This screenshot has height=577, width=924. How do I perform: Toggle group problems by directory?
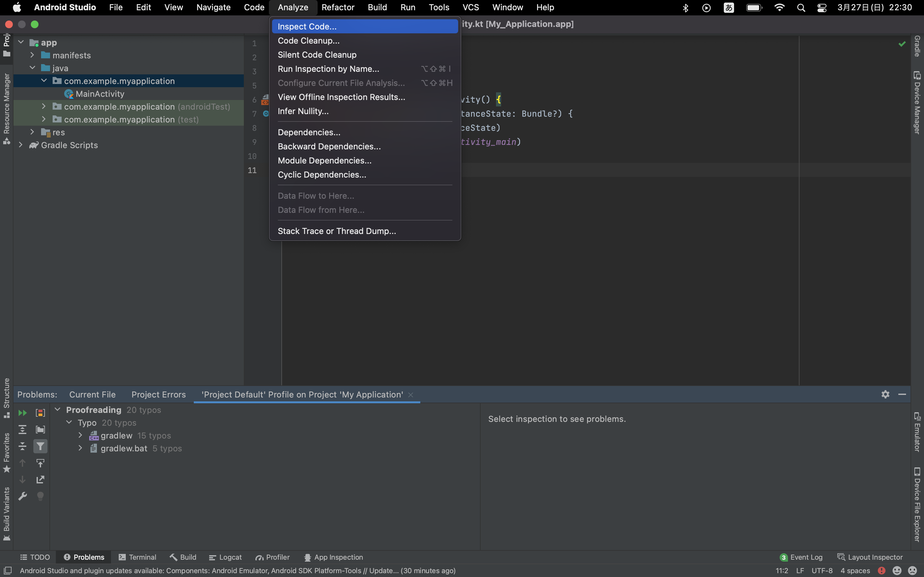tap(40, 429)
